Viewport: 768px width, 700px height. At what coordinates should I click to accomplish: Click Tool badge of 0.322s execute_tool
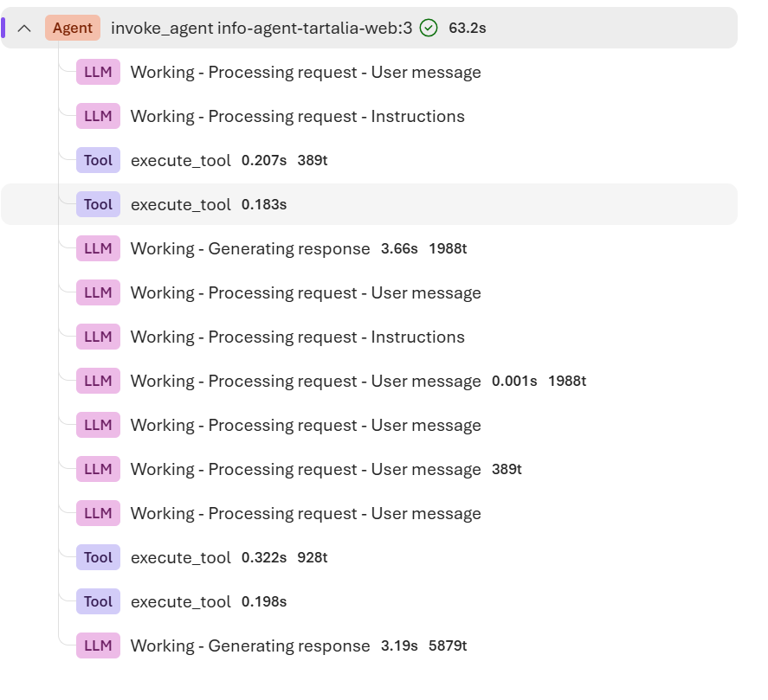pos(98,557)
